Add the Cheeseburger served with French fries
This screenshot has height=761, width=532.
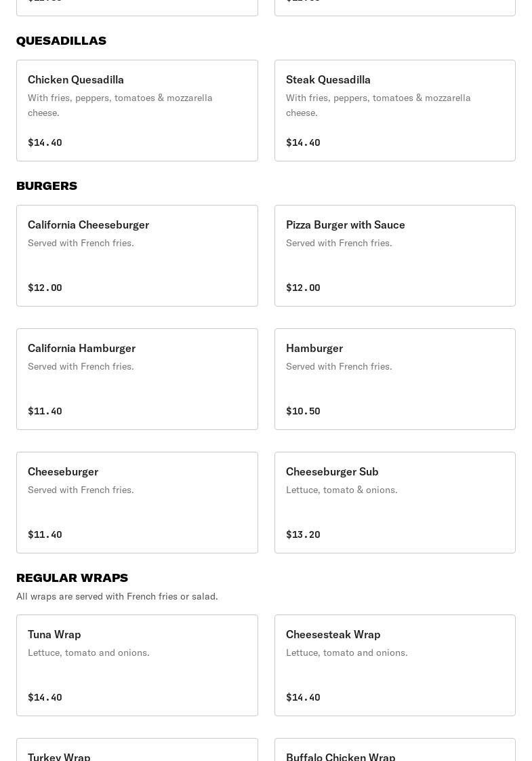[x=137, y=503]
